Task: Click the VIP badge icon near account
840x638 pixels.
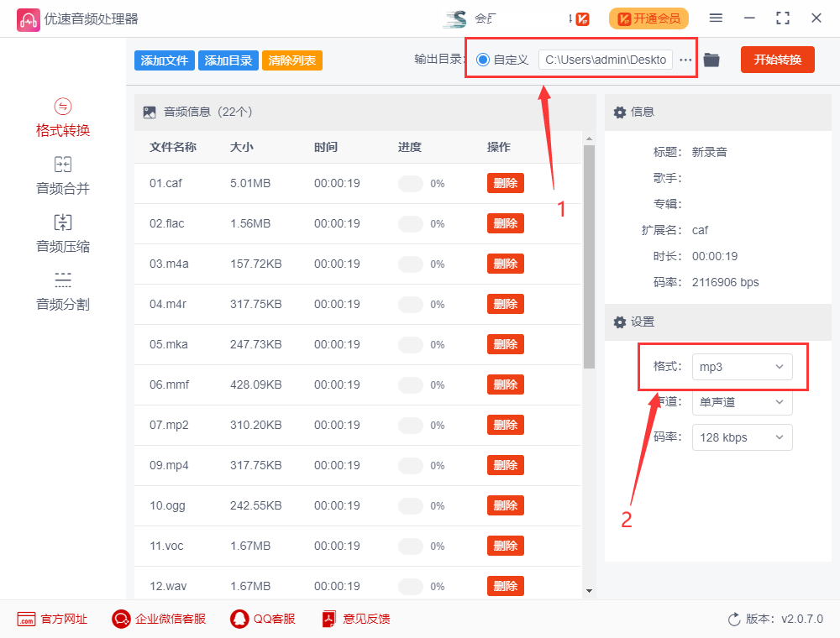Action: pyautogui.click(x=582, y=19)
